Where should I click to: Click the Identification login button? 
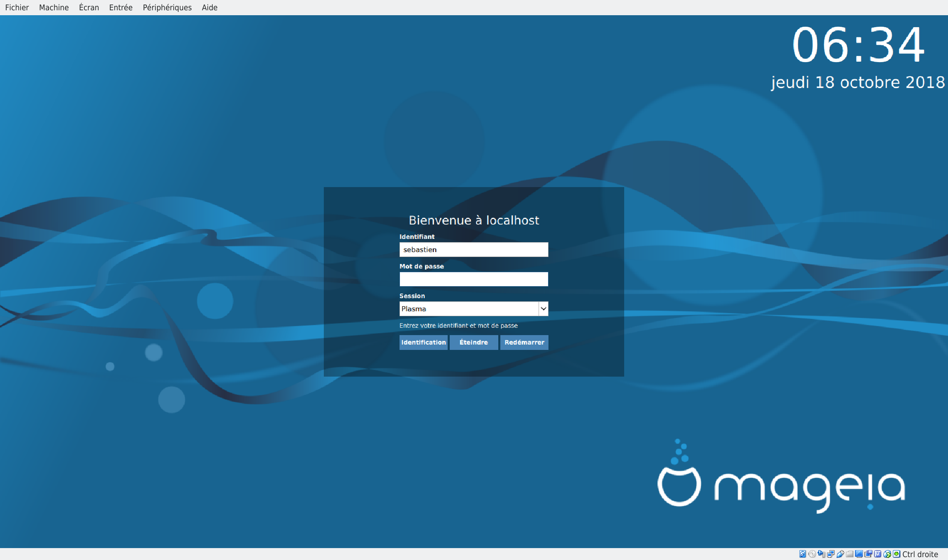[x=423, y=342]
